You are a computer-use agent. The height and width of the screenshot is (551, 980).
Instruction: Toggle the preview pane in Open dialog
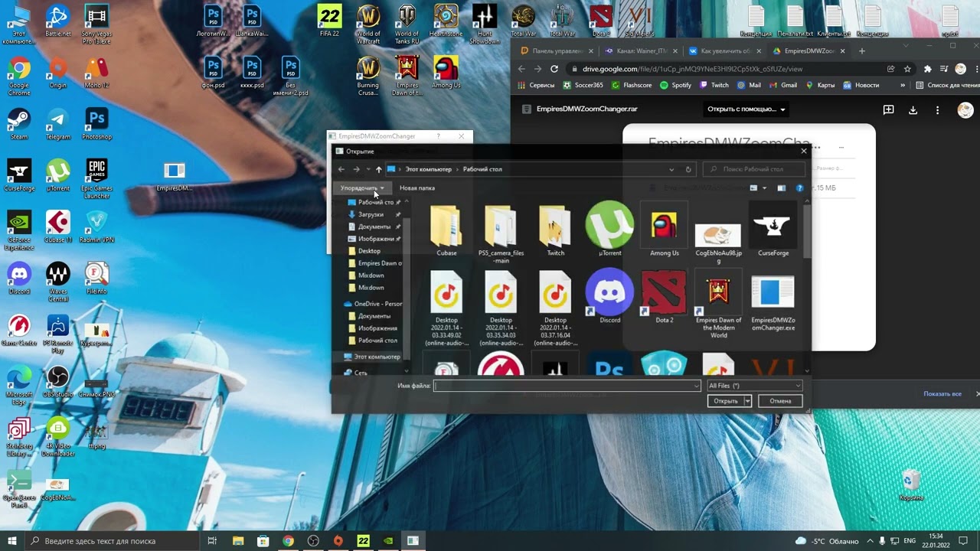[x=781, y=188]
